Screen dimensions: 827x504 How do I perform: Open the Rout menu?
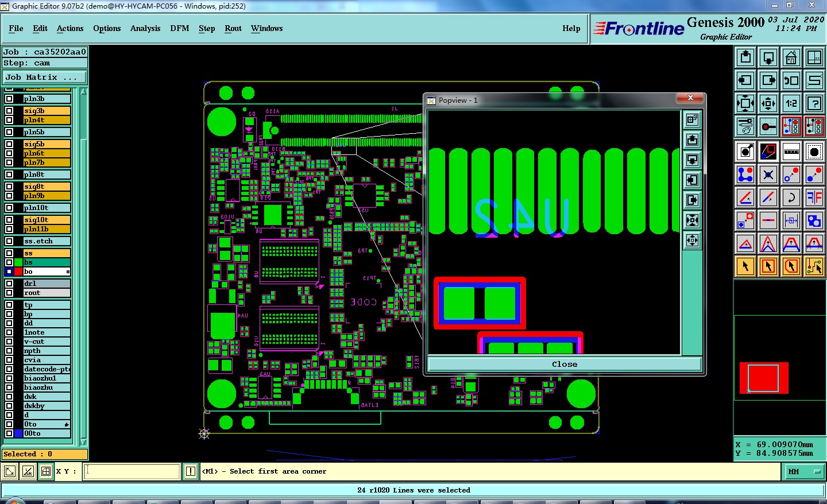tap(233, 28)
